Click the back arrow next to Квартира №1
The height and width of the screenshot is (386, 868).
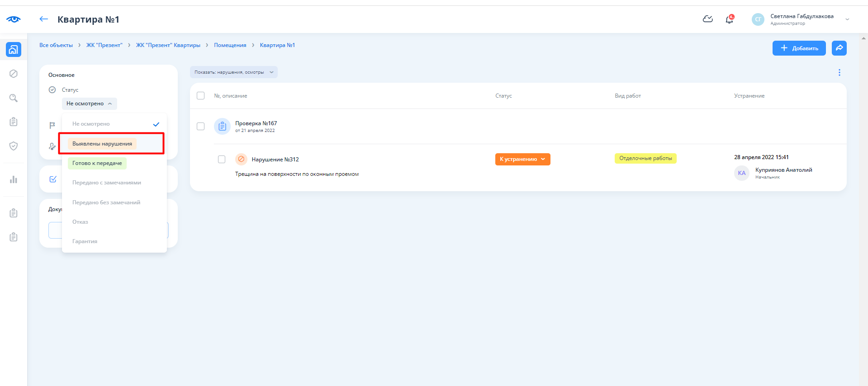[44, 19]
